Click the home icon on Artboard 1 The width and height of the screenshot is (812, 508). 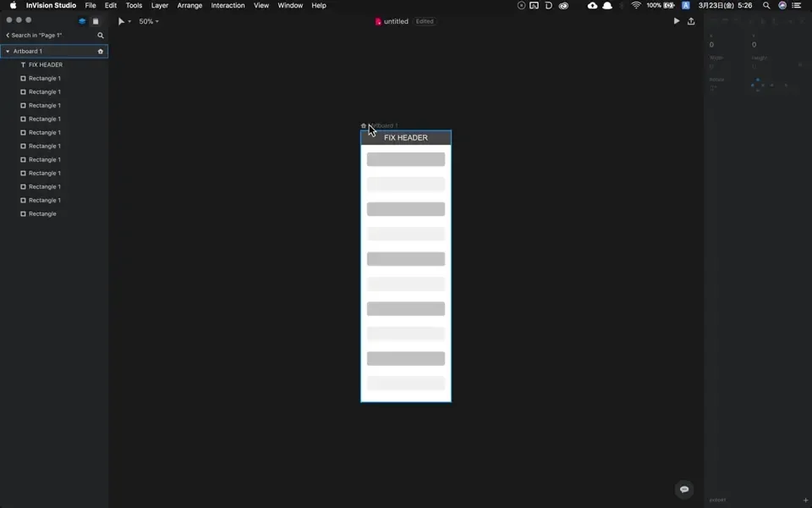[101, 52]
